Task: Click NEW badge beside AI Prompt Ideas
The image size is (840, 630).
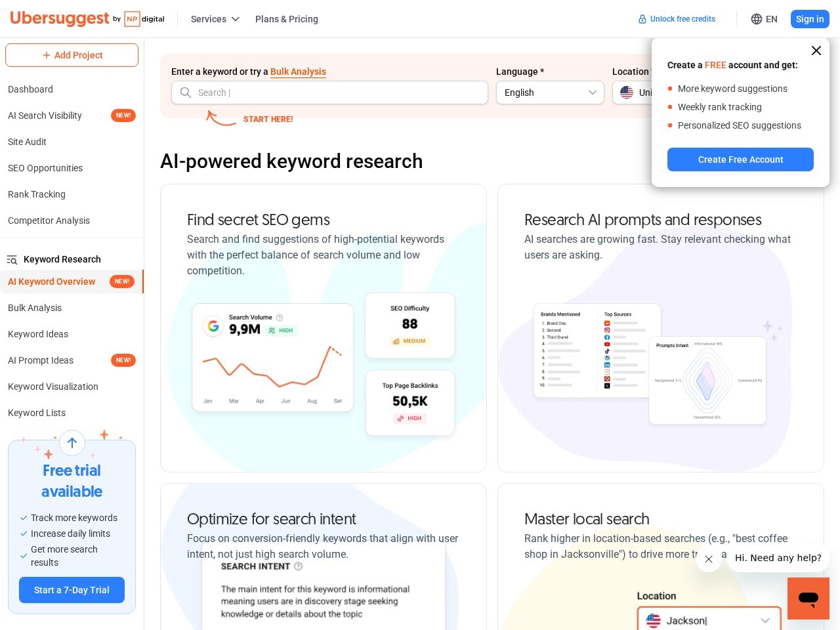Action: 123,360
